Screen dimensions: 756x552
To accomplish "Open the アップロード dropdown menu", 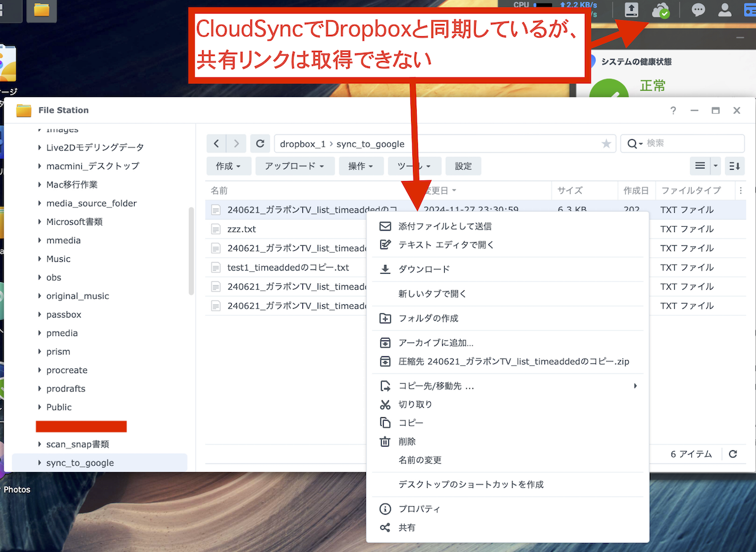I will 294,166.
